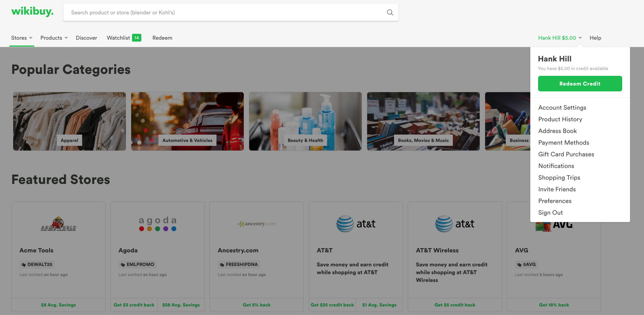The width and height of the screenshot is (644, 315).
Task: Select Notifications in account menu
Action: [556, 166]
